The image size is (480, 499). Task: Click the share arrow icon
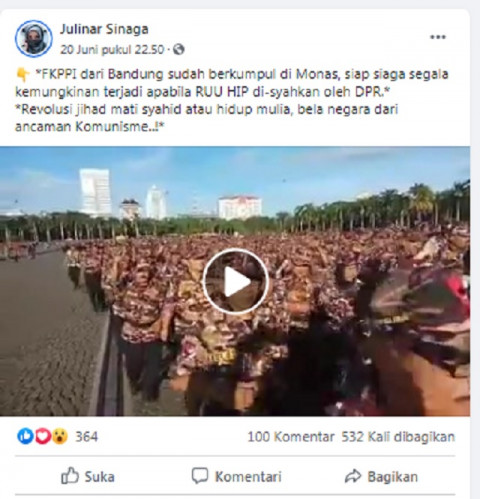coord(353,476)
